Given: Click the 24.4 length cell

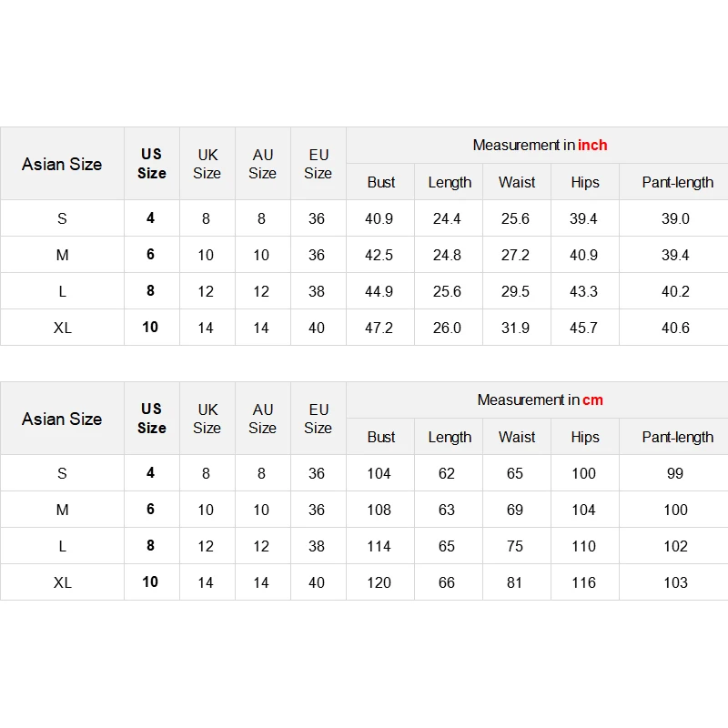Looking at the screenshot, I should pos(447,218).
